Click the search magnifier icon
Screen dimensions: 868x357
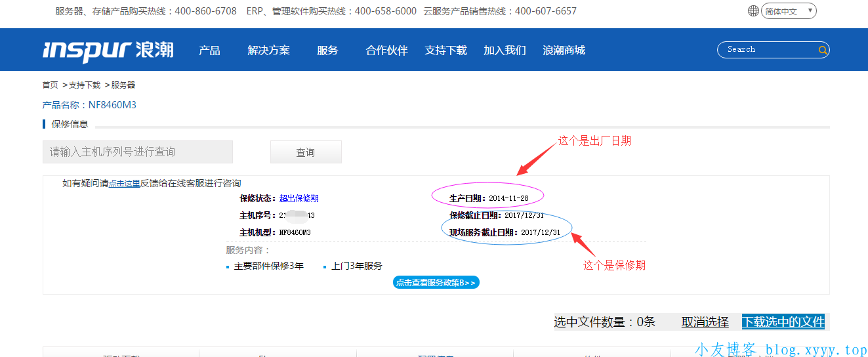coord(822,50)
